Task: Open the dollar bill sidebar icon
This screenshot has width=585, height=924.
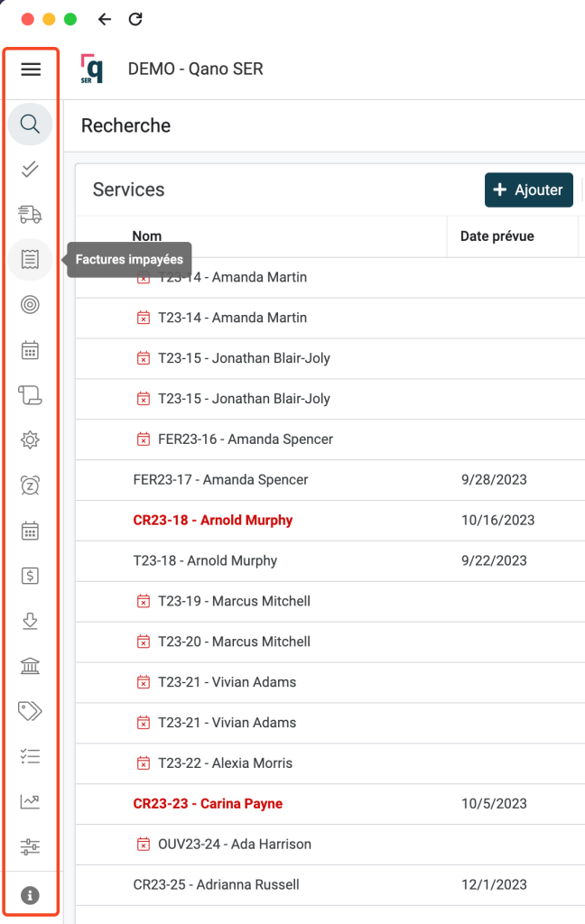Action: tap(30, 576)
